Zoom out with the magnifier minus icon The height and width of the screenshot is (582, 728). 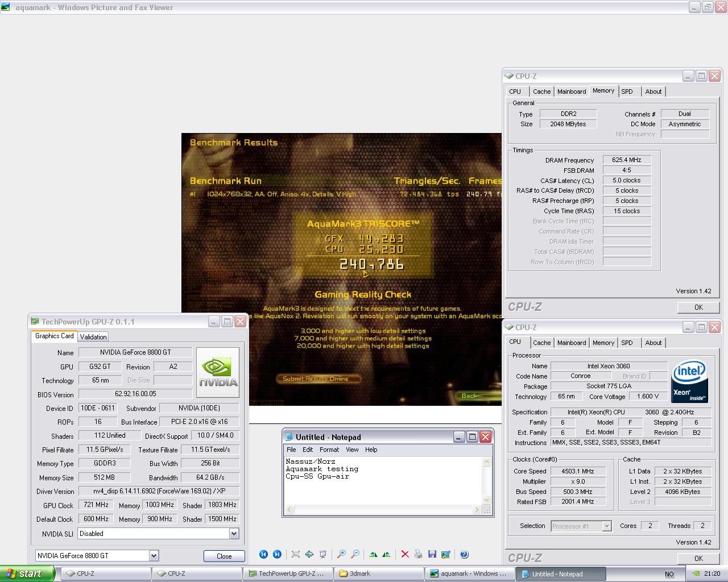[355, 554]
